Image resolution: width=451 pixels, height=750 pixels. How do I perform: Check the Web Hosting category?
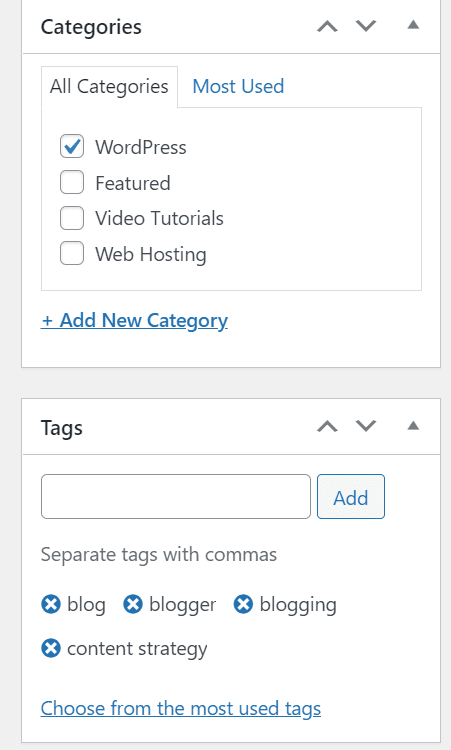coord(72,254)
